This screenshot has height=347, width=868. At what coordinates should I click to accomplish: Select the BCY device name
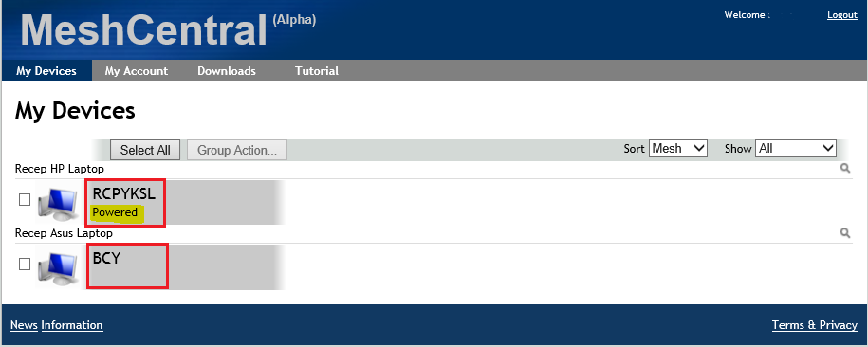click(x=106, y=258)
